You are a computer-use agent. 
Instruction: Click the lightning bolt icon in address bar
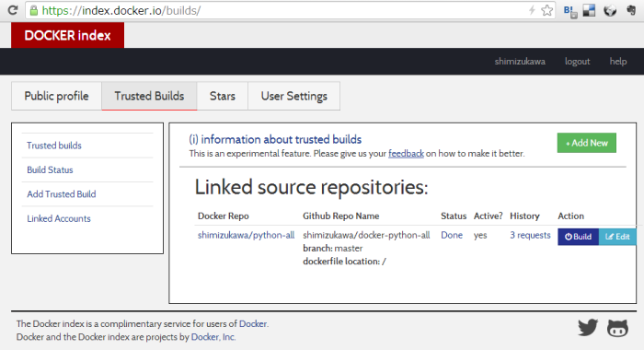tap(532, 10)
